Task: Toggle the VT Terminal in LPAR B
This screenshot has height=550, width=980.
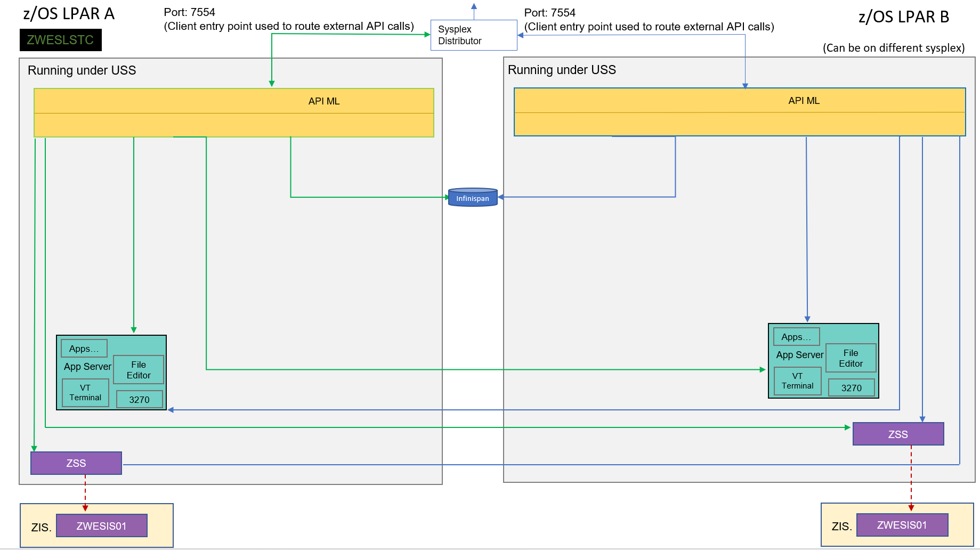Action: (797, 381)
